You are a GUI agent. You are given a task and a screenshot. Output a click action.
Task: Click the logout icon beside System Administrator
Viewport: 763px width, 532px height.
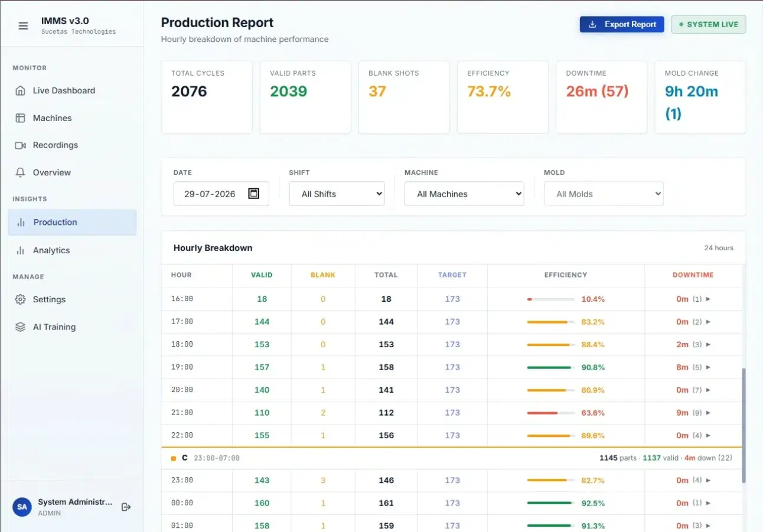126,507
